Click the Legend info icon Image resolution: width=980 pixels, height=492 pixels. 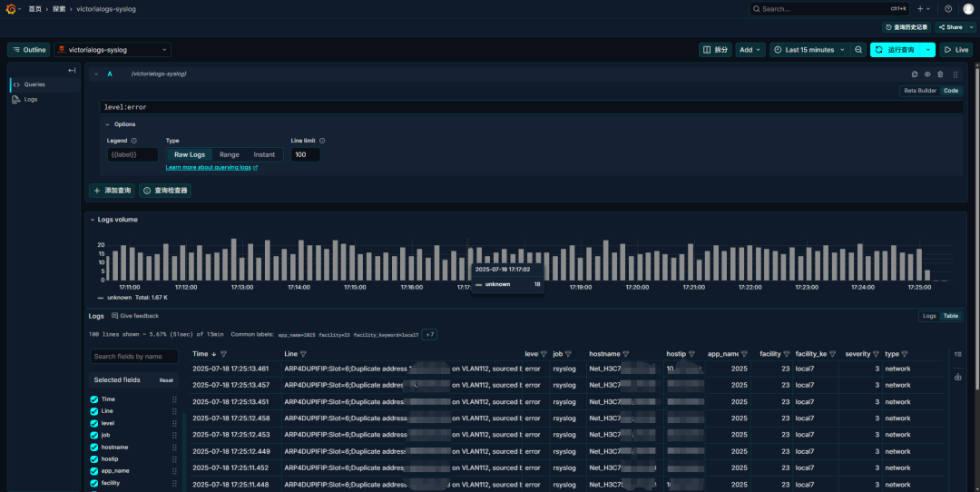[x=133, y=141]
